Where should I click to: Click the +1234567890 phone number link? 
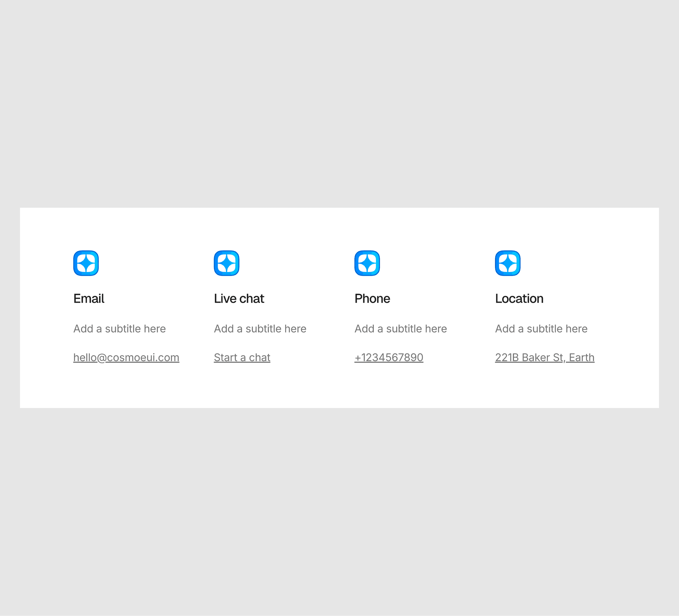pos(389,357)
